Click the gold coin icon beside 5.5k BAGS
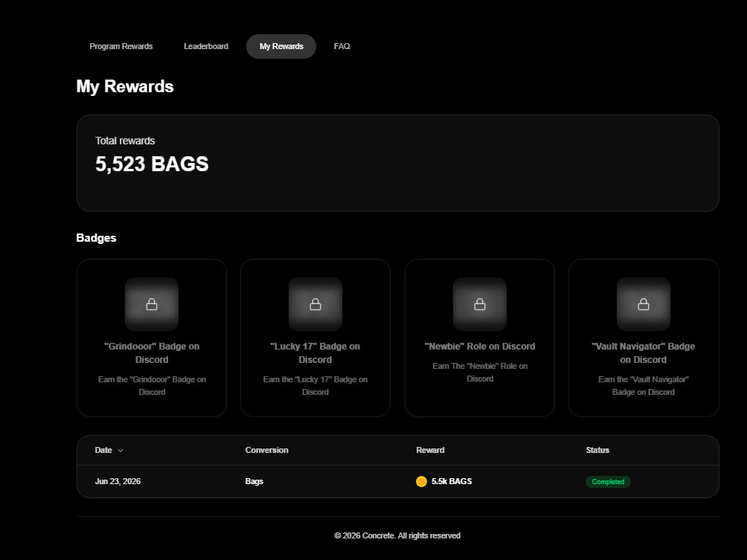Screen dimensions: 747x560 [421, 481]
